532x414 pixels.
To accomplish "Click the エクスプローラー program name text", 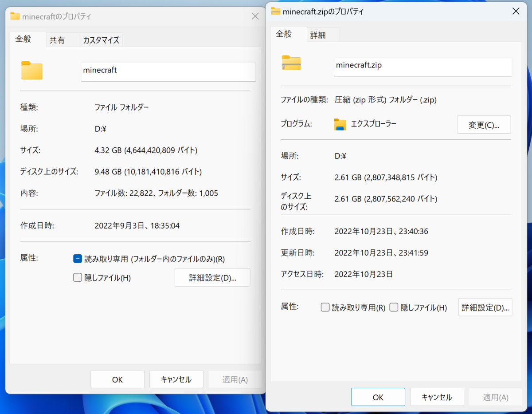I will pyautogui.click(x=374, y=124).
